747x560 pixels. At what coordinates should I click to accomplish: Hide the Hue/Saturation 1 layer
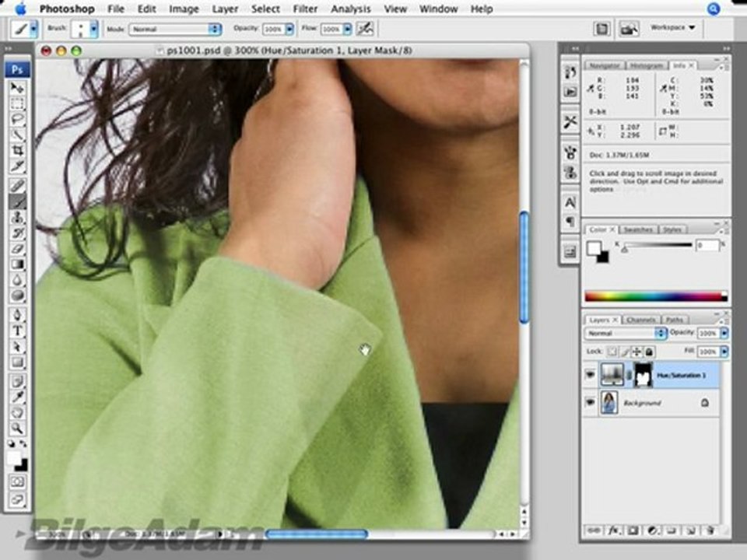(591, 375)
